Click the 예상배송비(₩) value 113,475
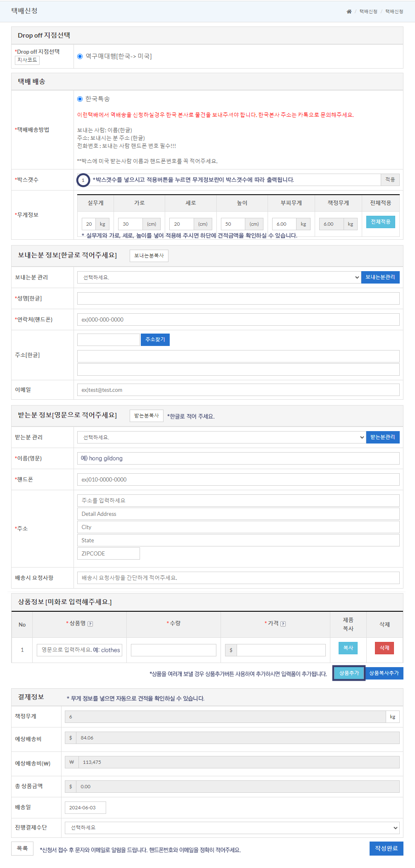The width and height of the screenshot is (415, 868). (x=239, y=762)
